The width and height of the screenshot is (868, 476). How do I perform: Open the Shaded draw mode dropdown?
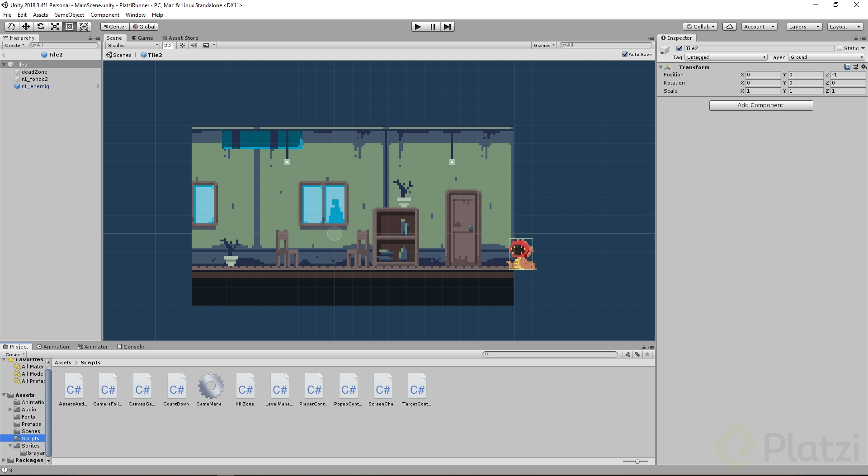click(132, 45)
